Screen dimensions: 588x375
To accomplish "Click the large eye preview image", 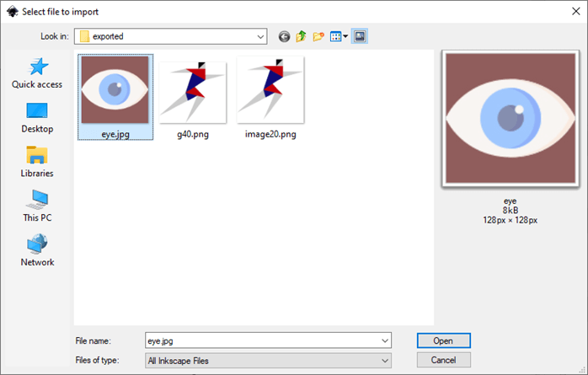I will (x=510, y=118).
